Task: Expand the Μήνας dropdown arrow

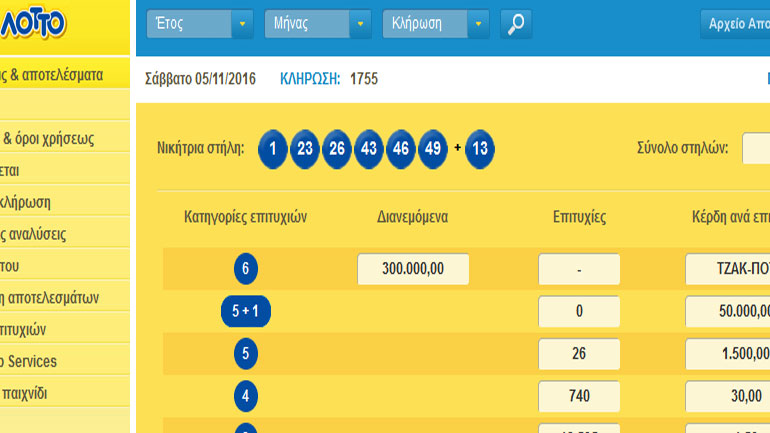Action: coord(360,24)
